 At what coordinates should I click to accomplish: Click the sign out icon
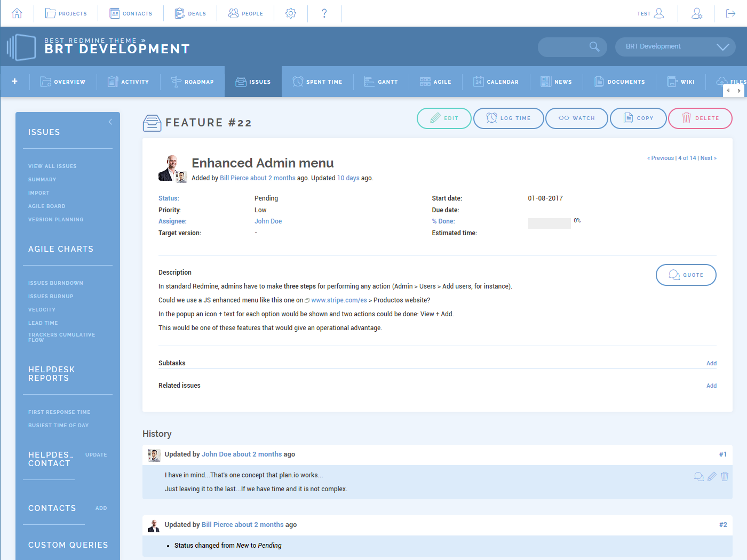[x=730, y=13]
